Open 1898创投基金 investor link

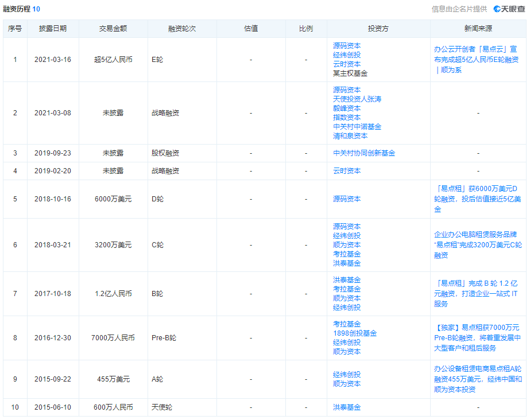[355, 333]
